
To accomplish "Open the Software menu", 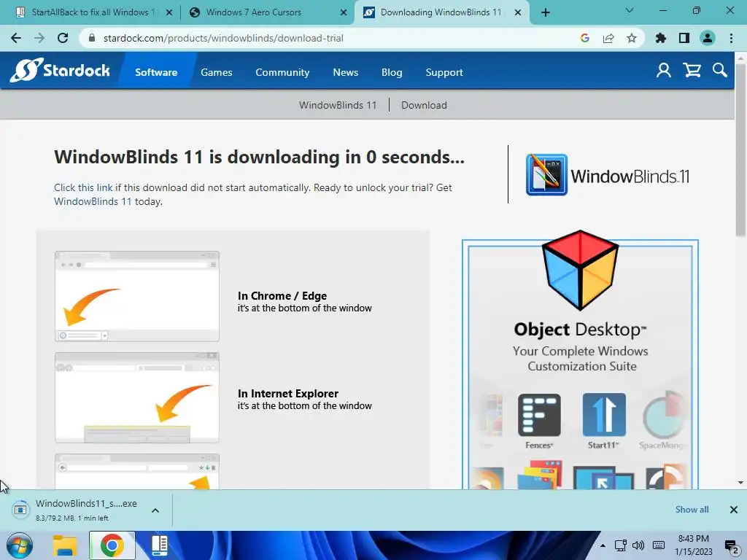I will 156,72.
